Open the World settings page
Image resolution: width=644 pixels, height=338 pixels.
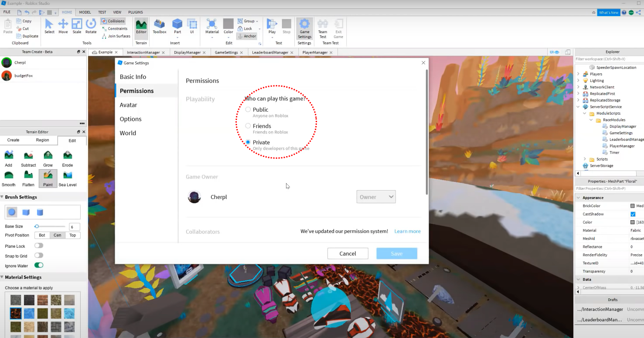pos(128,133)
